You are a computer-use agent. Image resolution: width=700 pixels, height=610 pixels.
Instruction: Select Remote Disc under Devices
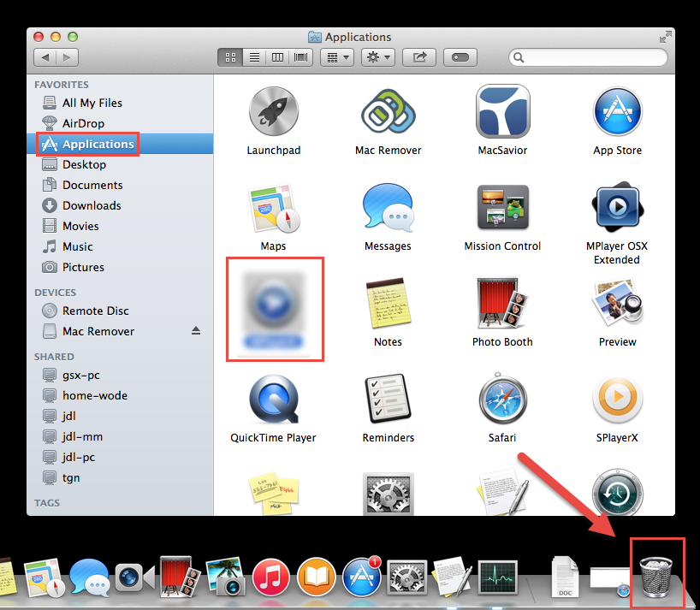pos(120,311)
